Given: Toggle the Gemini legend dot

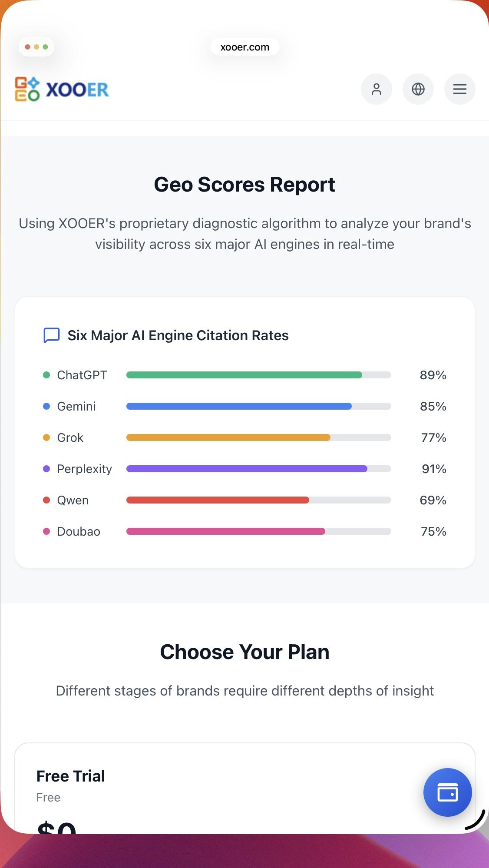Looking at the screenshot, I should coord(46,406).
